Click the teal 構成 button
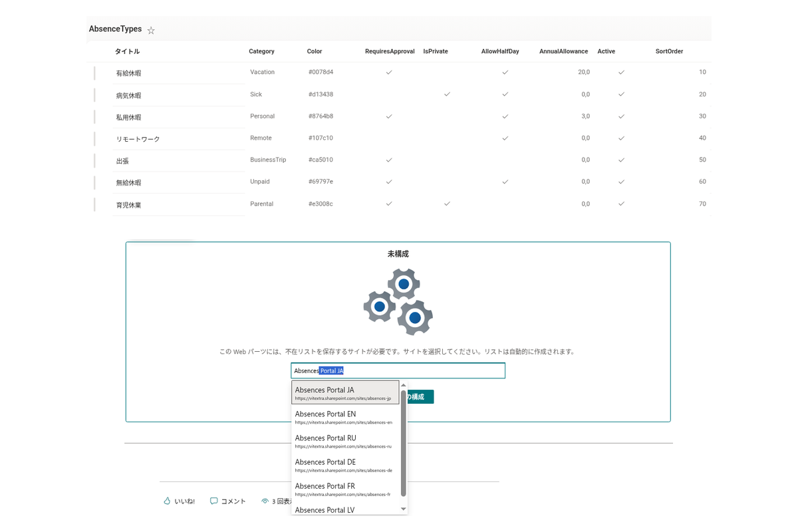The height and width of the screenshot is (532, 798). tap(420, 396)
